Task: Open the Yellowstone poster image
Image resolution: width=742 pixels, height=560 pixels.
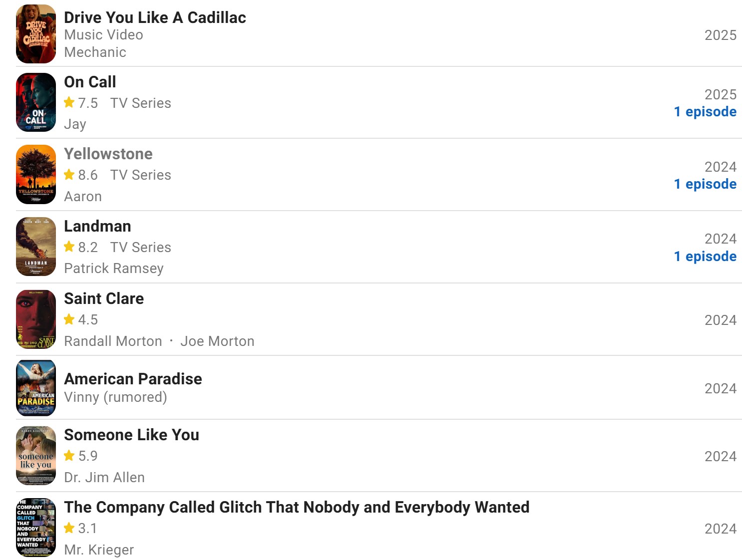Action: (36, 175)
